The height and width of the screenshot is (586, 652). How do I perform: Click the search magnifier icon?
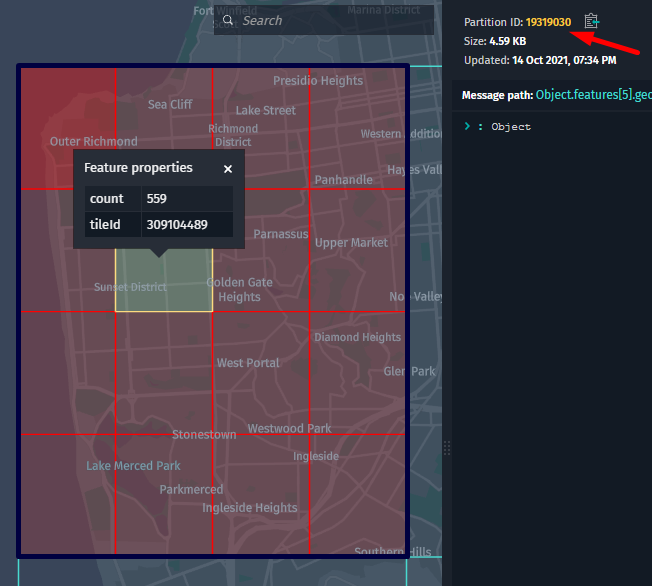tap(227, 20)
